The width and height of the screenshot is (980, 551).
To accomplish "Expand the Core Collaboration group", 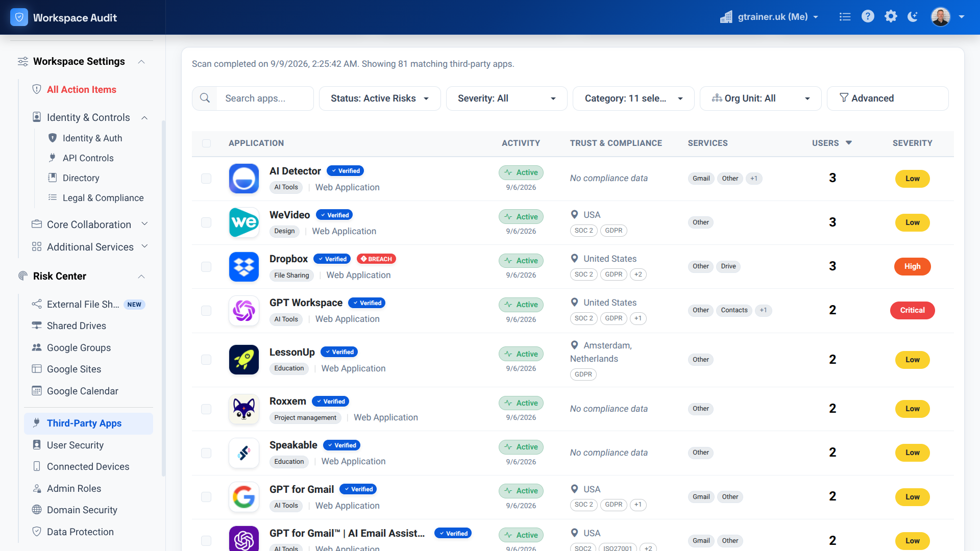I will (144, 224).
